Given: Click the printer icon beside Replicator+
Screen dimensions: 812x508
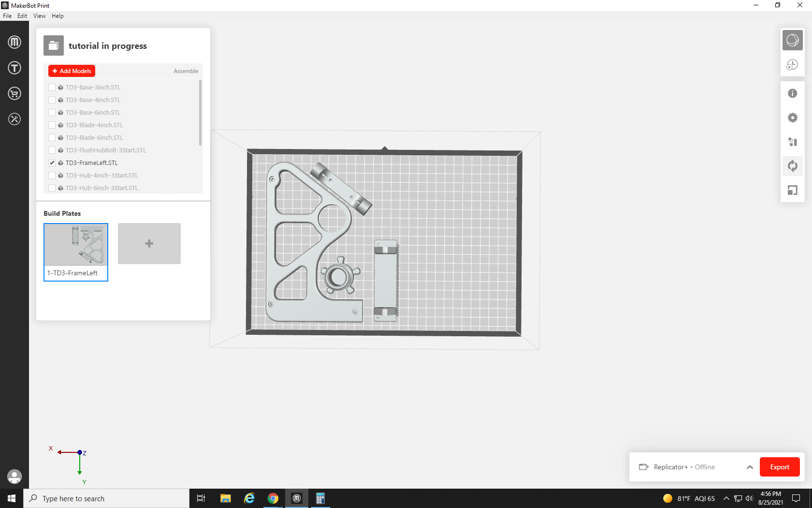Looking at the screenshot, I should tap(644, 467).
